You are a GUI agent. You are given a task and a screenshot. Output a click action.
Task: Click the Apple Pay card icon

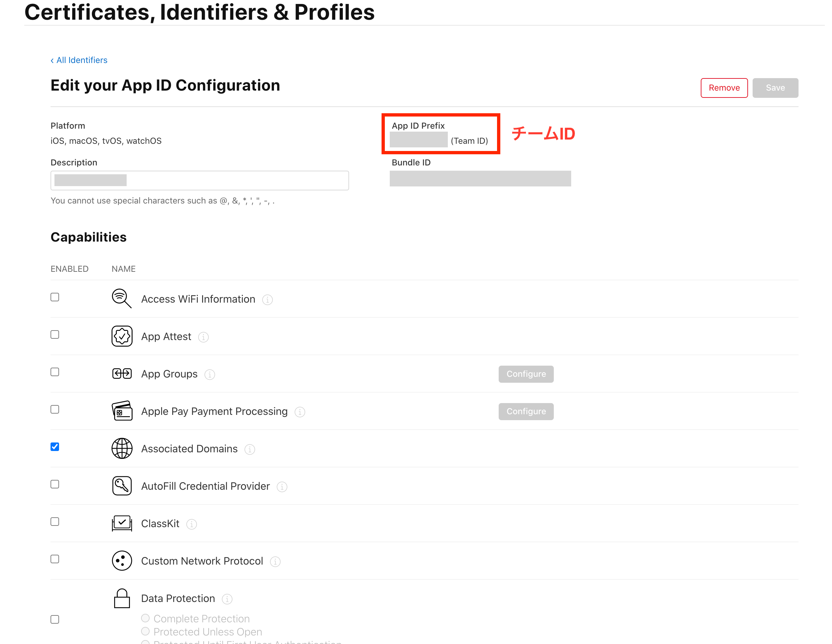(x=122, y=411)
